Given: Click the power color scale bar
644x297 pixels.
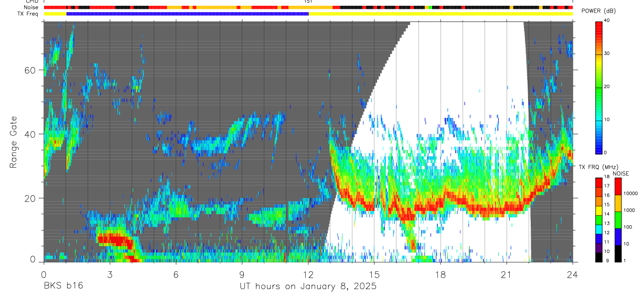Looking at the screenshot, I should [599, 87].
